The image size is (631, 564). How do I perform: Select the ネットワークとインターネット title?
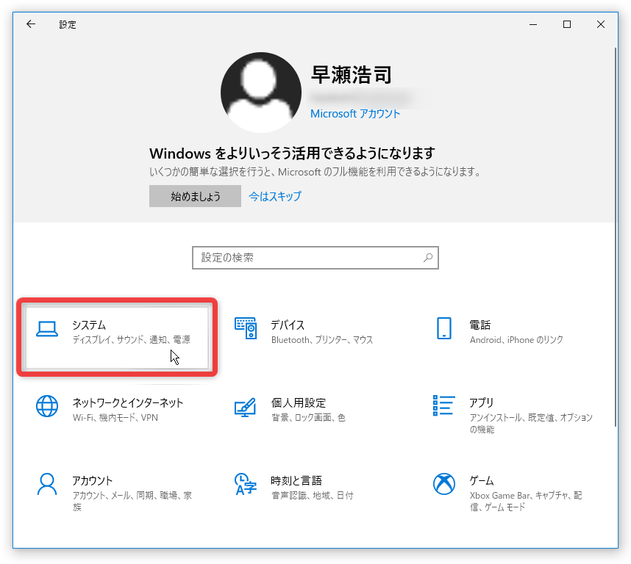(x=128, y=402)
